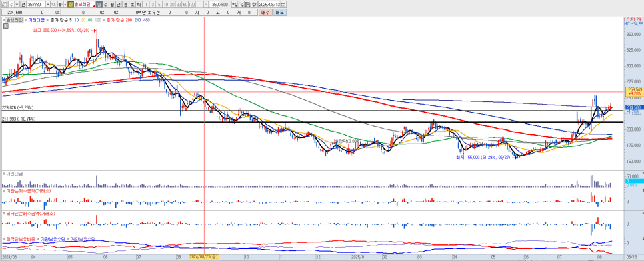644x261 pixels.
Task: Click the 거래대금 legend label at chart top
Action: point(37,20)
